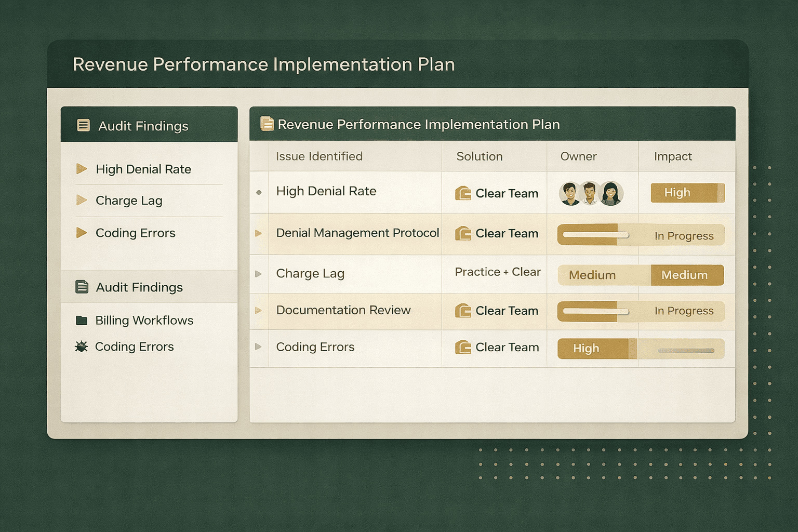Click the bug icon beside Coding Errors
Screen dimensions: 798x532
pos(82,347)
